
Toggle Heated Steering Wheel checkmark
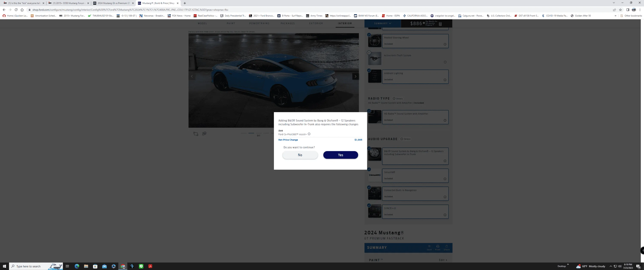pos(369,35)
